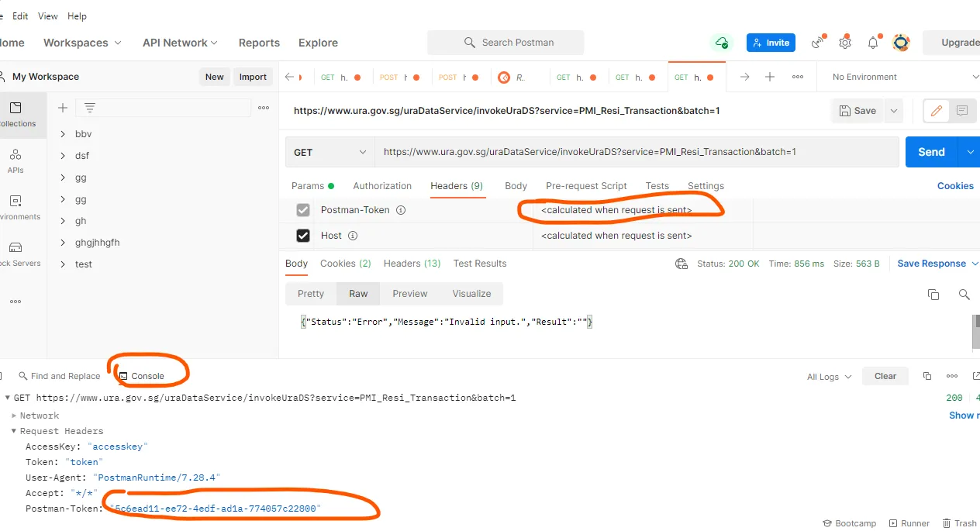980x531 pixels.
Task: Click the collections filter input field
Action: pos(163,108)
